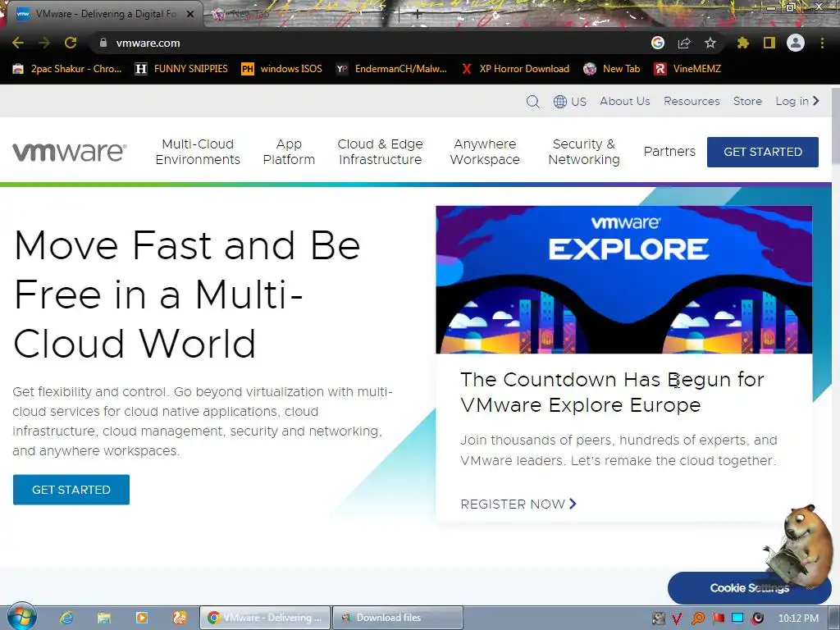This screenshot has width=840, height=630.
Task: Open the Chrome profile avatar
Action: click(796, 43)
